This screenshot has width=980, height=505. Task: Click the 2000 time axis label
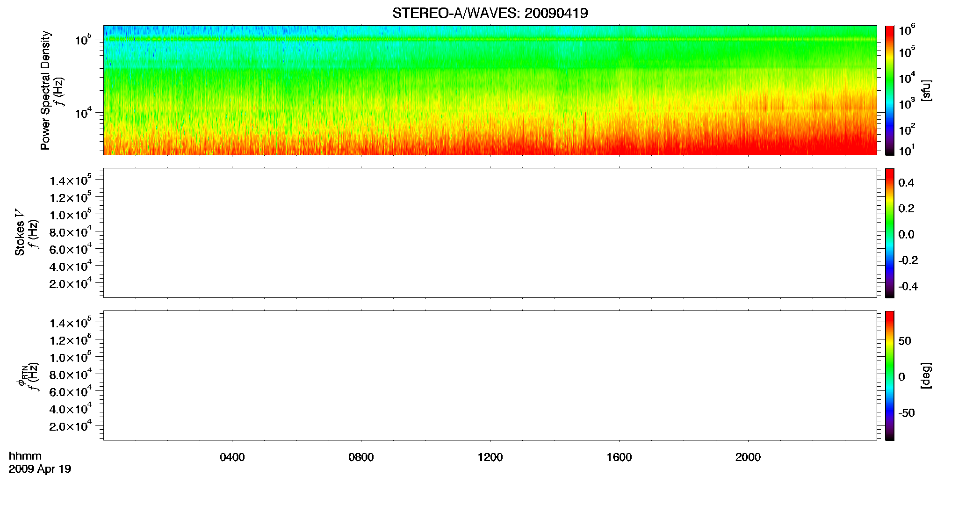click(748, 457)
